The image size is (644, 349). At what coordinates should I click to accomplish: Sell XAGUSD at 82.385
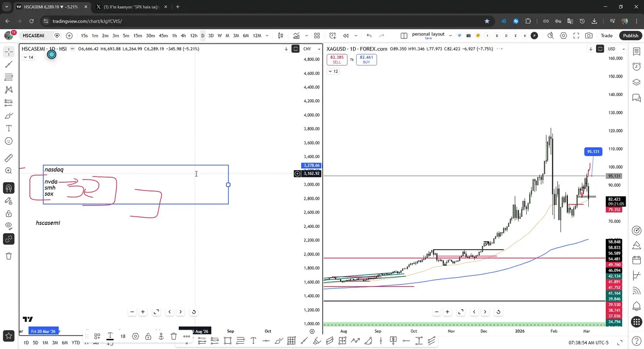pyautogui.click(x=337, y=60)
